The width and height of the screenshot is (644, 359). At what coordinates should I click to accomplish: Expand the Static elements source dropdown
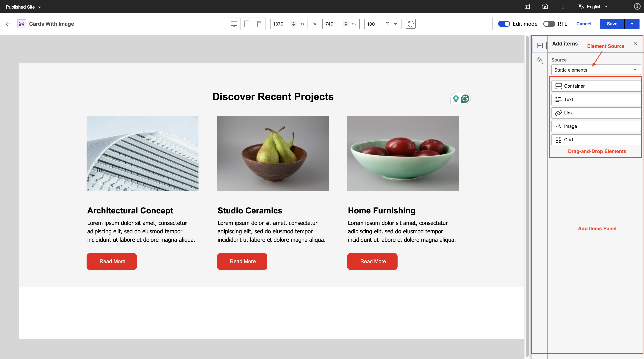(596, 70)
